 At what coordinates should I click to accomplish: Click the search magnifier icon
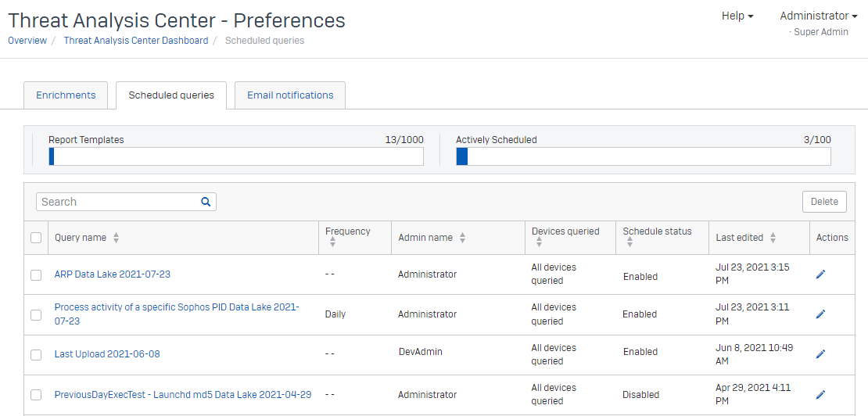206,202
